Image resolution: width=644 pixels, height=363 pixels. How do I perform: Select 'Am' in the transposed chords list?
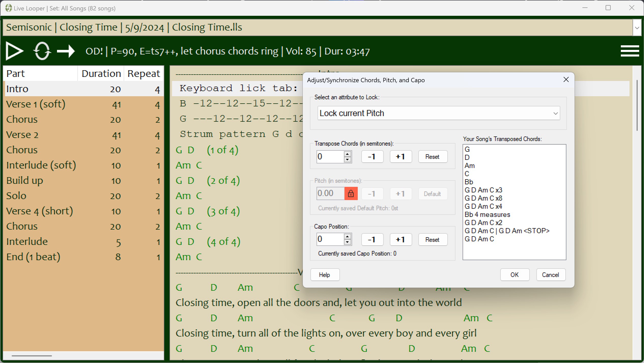(470, 165)
